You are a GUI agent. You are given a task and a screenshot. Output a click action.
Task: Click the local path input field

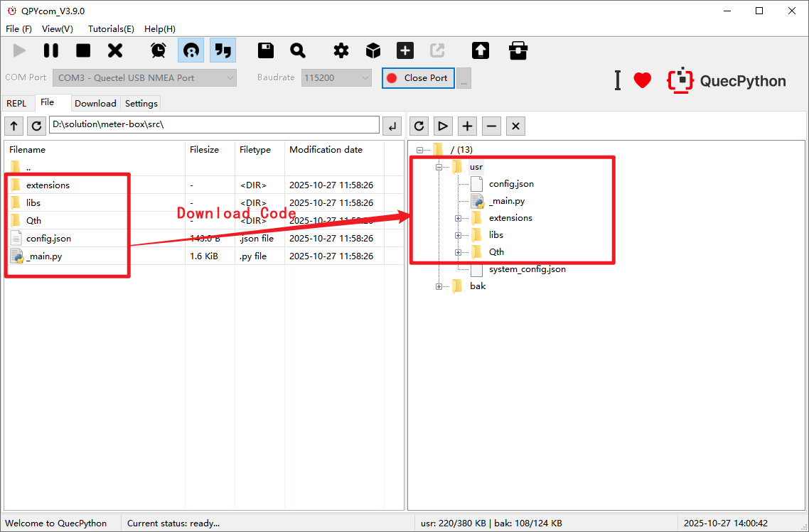pyautogui.click(x=214, y=125)
